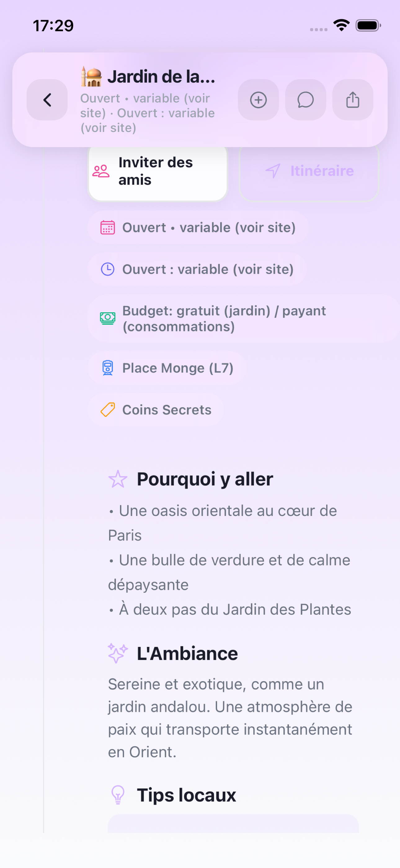Tap the plus circle add button
This screenshot has width=400, height=868.
[x=258, y=100]
